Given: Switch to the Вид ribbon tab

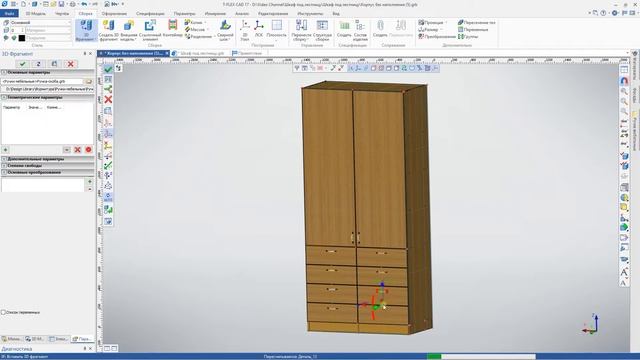Looking at the screenshot, I should pyautogui.click(x=336, y=13).
